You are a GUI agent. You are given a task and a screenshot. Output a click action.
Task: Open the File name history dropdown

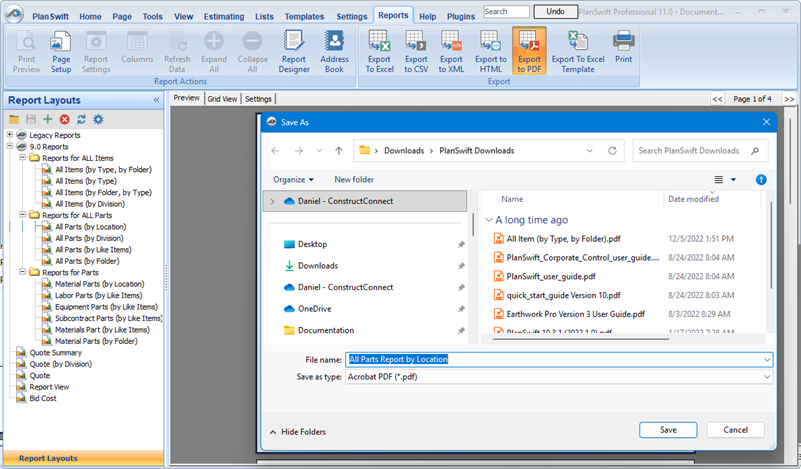point(767,360)
